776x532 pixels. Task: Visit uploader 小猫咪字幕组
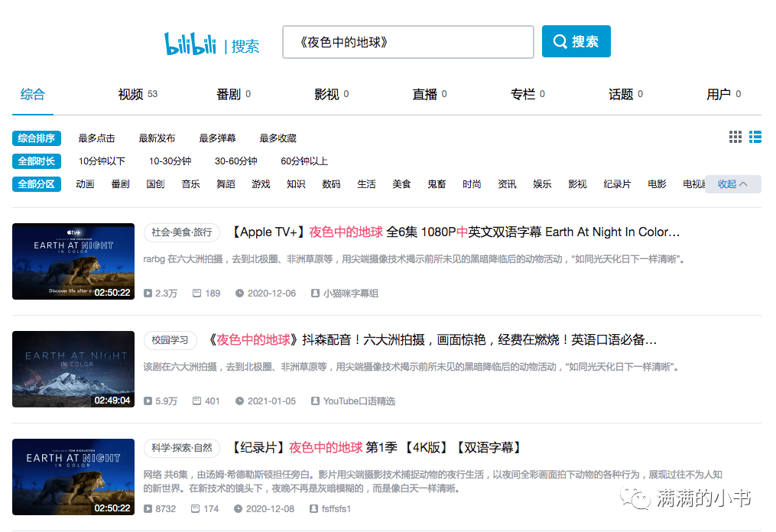[345, 294]
